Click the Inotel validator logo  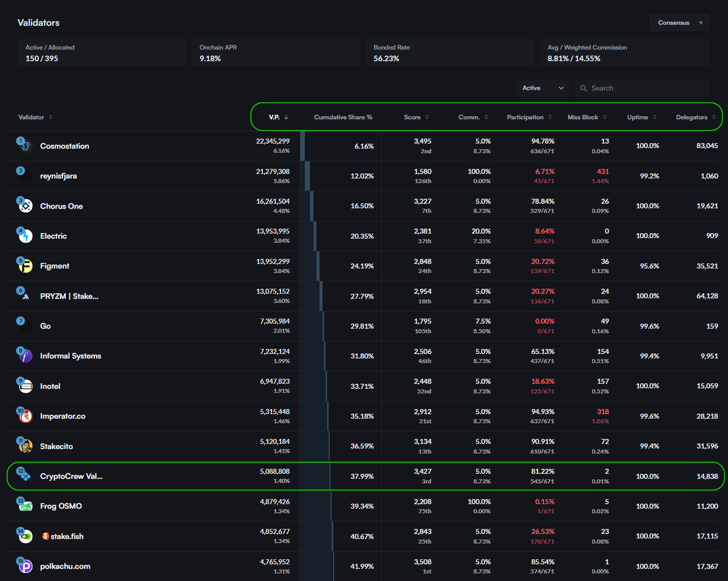(26, 386)
